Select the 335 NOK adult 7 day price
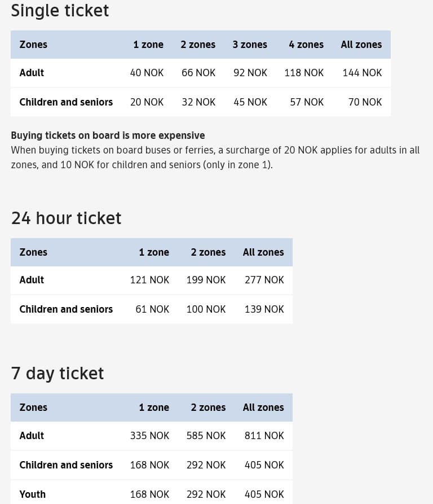This screenshot has height=504, width=433. coord(149,436)
